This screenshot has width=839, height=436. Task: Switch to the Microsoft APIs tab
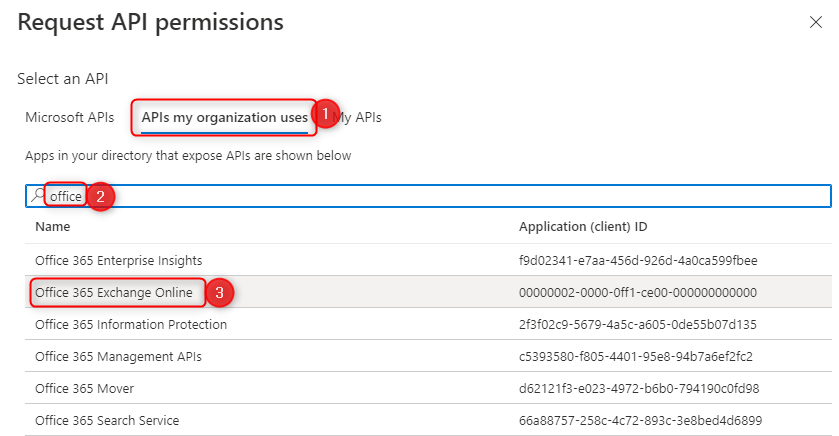point(70,117)
